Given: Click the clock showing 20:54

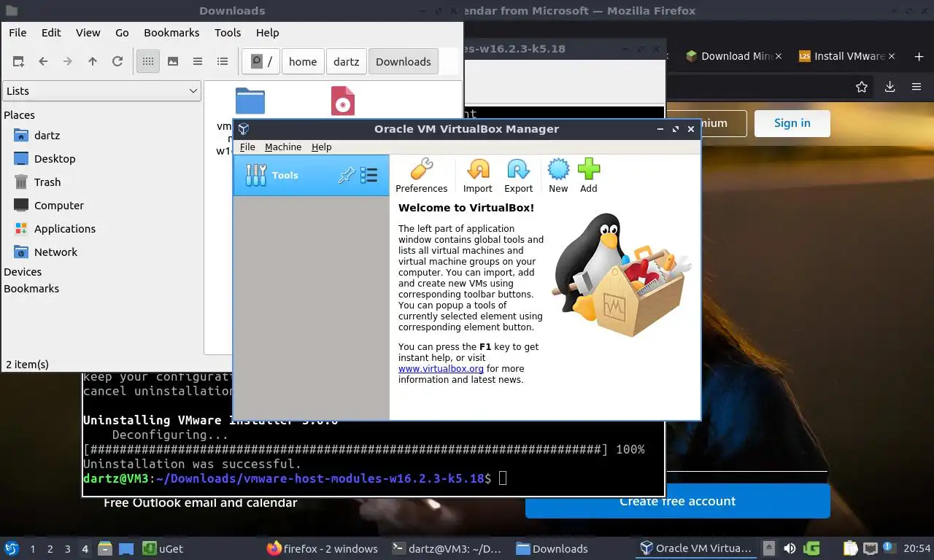Looking at the screenshot, I should tap(917, 548).
